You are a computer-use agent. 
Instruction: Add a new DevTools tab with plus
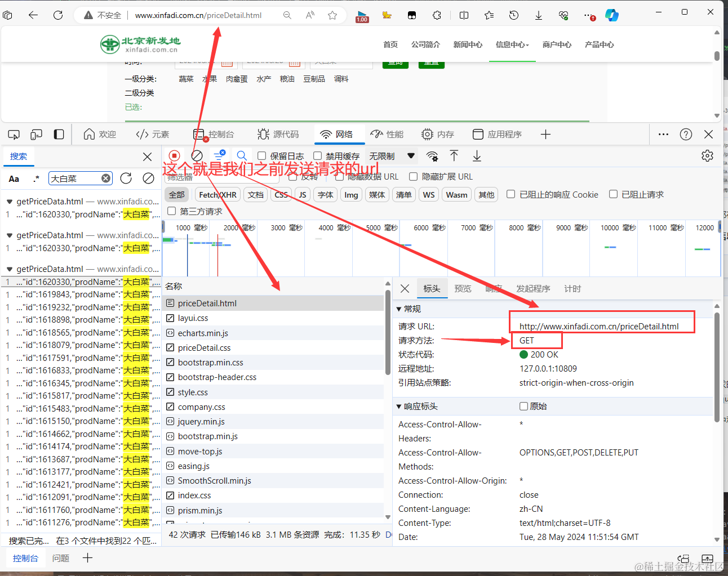coord(545,134)
